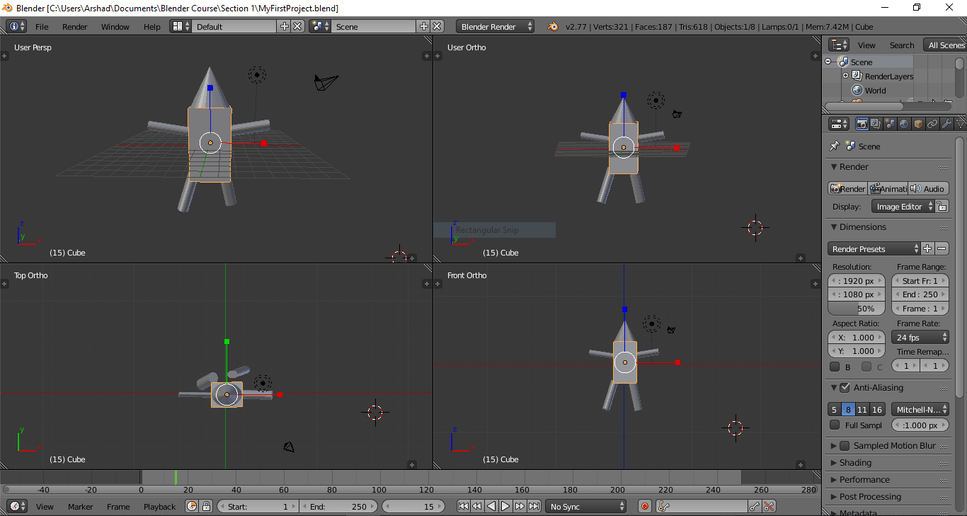Open the 24 fps frame rate dropdown

point(919,338)
